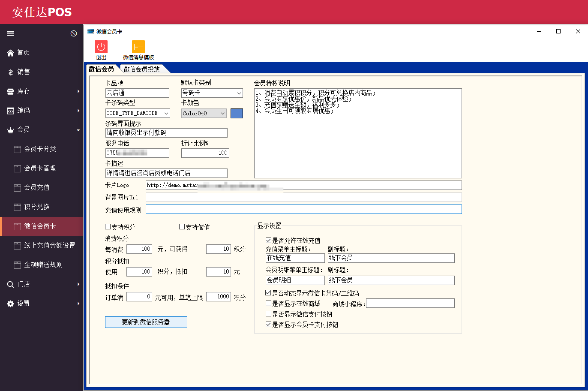Click the 卡描述 input field
Screen dimensions: 588x391
point(166,173)
